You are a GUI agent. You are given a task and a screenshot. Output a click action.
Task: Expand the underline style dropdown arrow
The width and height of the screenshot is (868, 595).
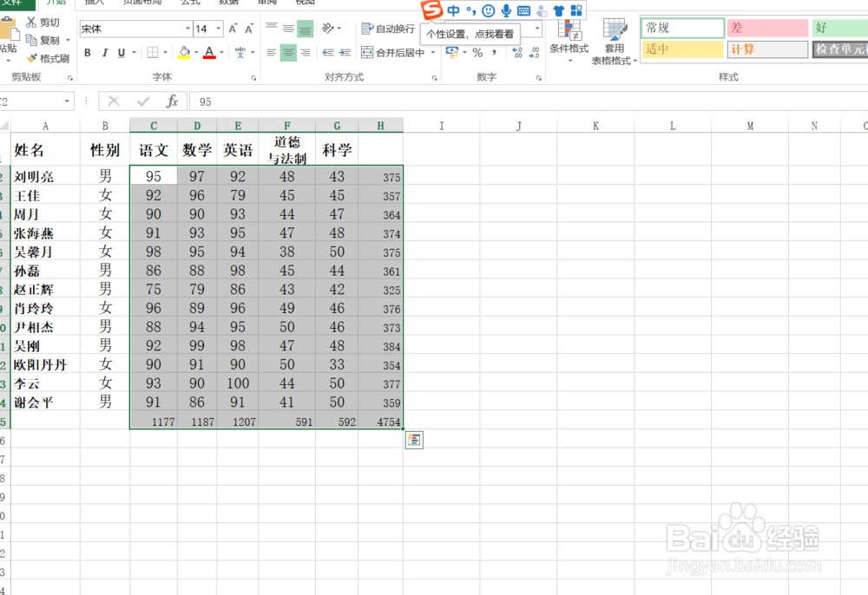(x=134, y=53)
